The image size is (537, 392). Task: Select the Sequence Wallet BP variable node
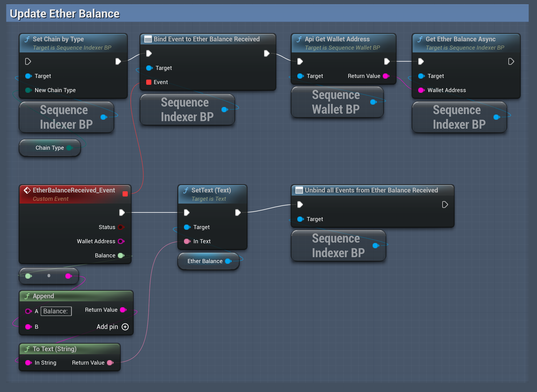[335, 102]
